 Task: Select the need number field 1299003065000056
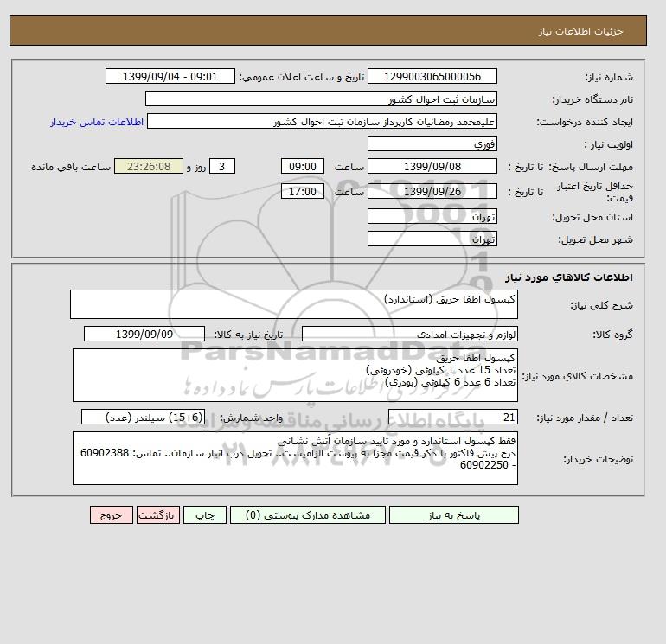(x=432, y=76)
